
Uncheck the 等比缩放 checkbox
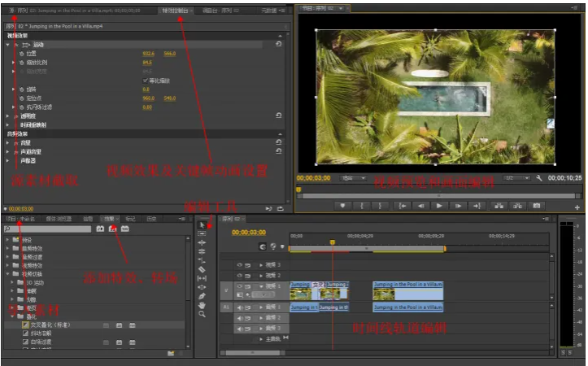[145, 81]
